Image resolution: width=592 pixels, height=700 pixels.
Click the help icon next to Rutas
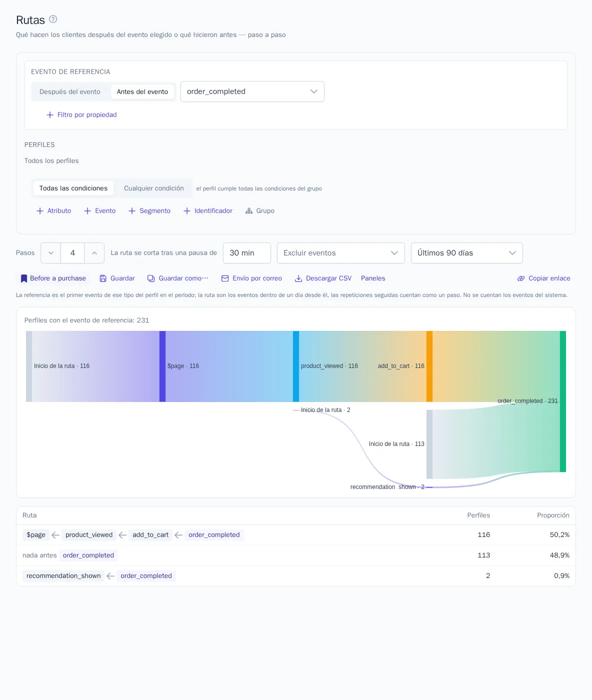tap(53, 19)
